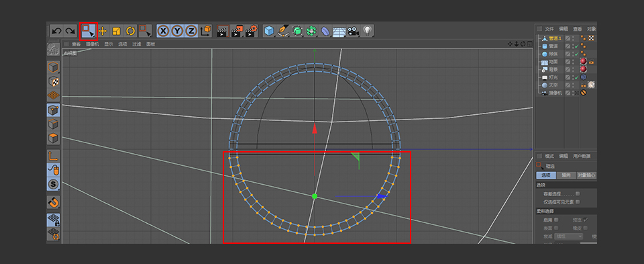Viewport: 644px width, 264px height.
Task: Click the Undo arrow
Action: pos(56,31)
